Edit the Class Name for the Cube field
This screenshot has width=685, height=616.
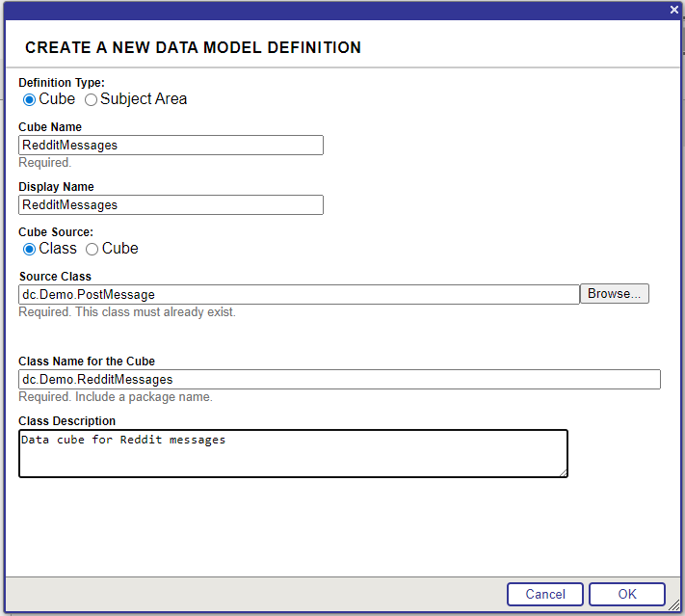[339, 380]
